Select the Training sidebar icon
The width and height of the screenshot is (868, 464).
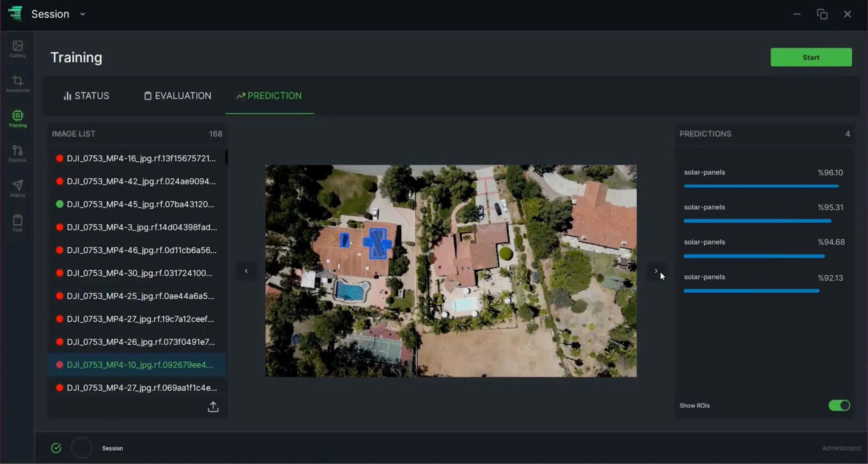(x=18, y=119)
